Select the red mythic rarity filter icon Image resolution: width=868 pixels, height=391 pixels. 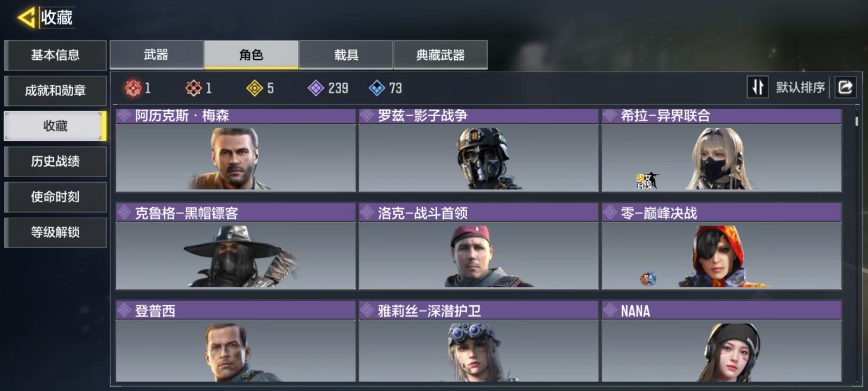point(133,88)
